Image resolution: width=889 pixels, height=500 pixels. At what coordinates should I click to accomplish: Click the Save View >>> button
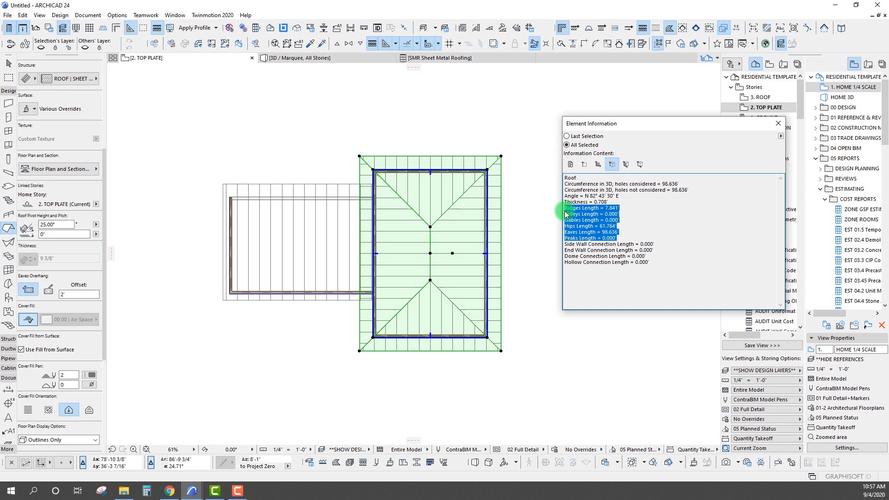[761, 345]
